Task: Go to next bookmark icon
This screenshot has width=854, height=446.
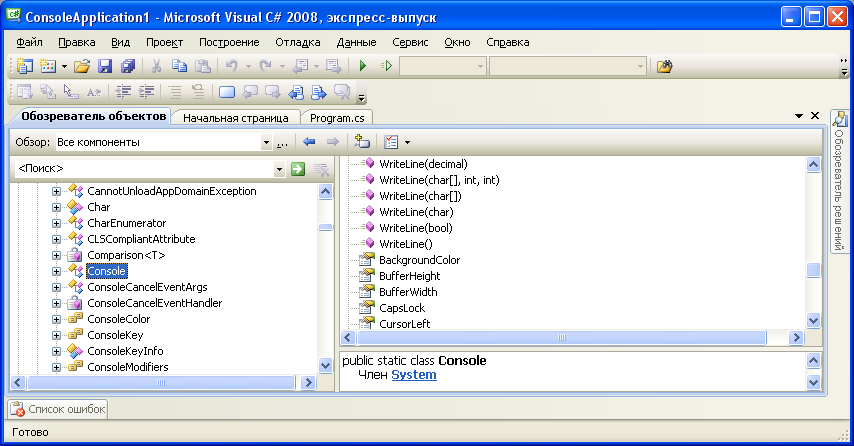Action: click(273, 92)
